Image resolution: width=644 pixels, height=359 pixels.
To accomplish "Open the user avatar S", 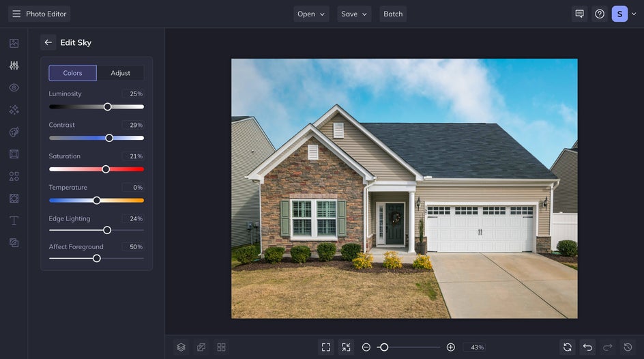I will point(619,14).
